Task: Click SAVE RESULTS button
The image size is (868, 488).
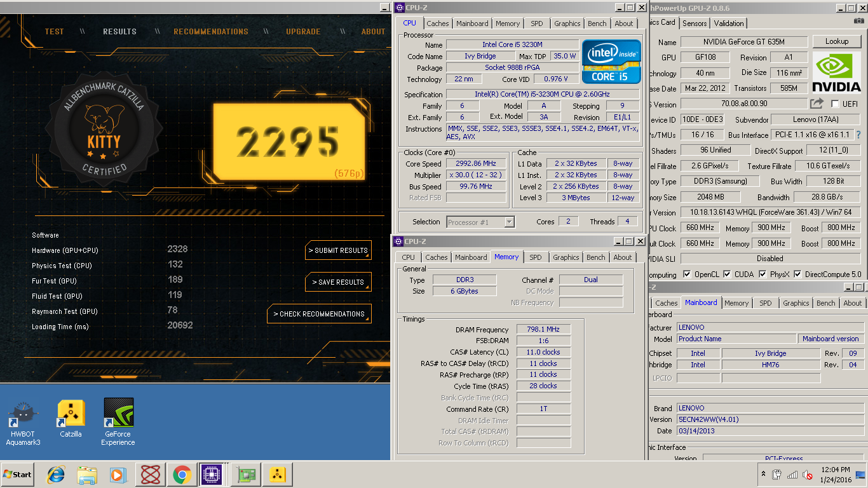Action: [338, 282]
